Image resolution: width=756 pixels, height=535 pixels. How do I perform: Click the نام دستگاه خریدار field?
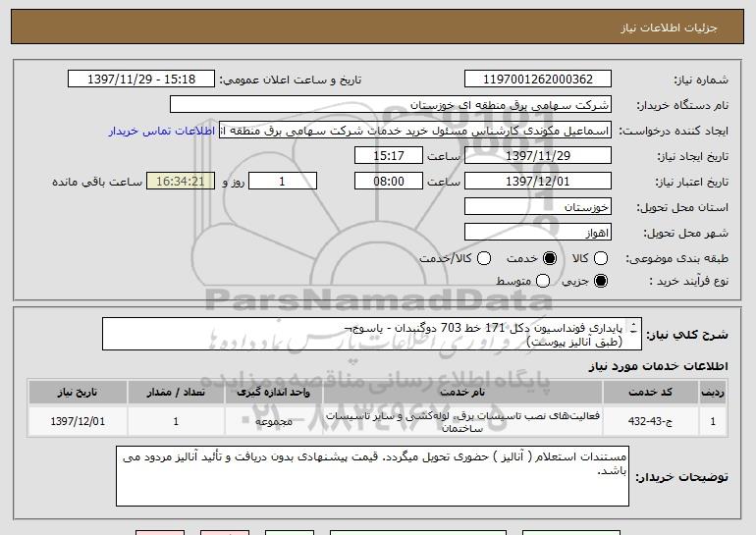pyautogui.click(x=390, y=105)
